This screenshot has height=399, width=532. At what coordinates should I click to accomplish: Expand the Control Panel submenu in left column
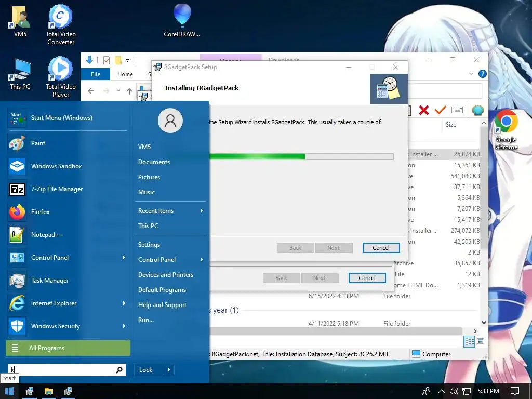[x=124, y=258]
